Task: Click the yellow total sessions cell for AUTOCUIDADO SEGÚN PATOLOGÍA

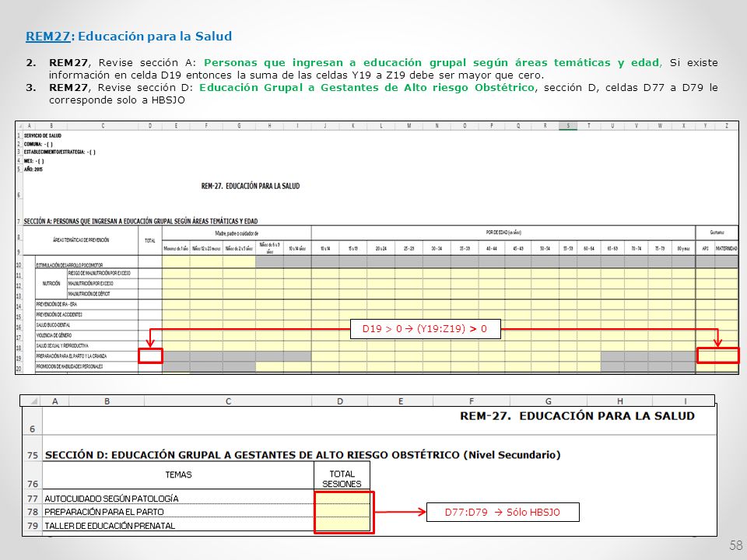Action: (x=342, y=498)
